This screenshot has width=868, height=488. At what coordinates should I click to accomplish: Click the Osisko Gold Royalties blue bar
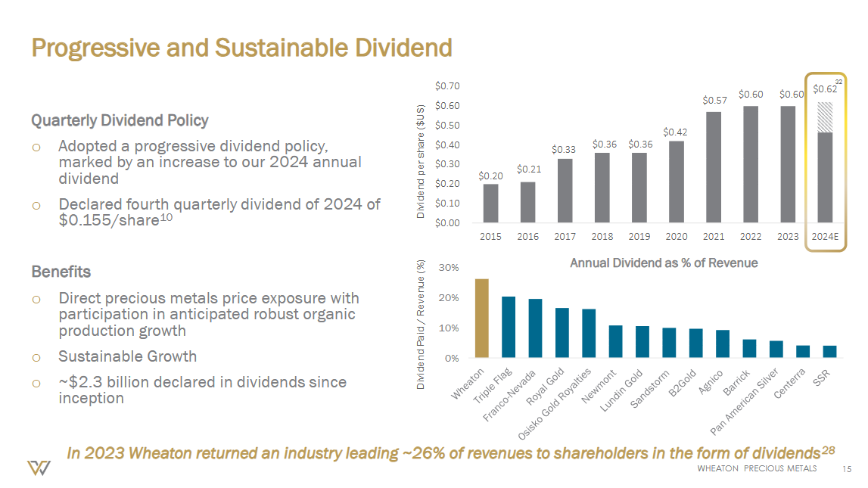tap(589, 333)
